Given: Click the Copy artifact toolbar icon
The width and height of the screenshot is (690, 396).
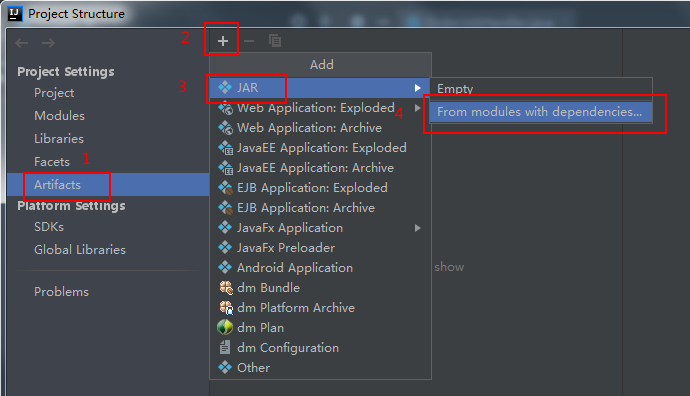Looking at the screenshot, I should (275, 40).
